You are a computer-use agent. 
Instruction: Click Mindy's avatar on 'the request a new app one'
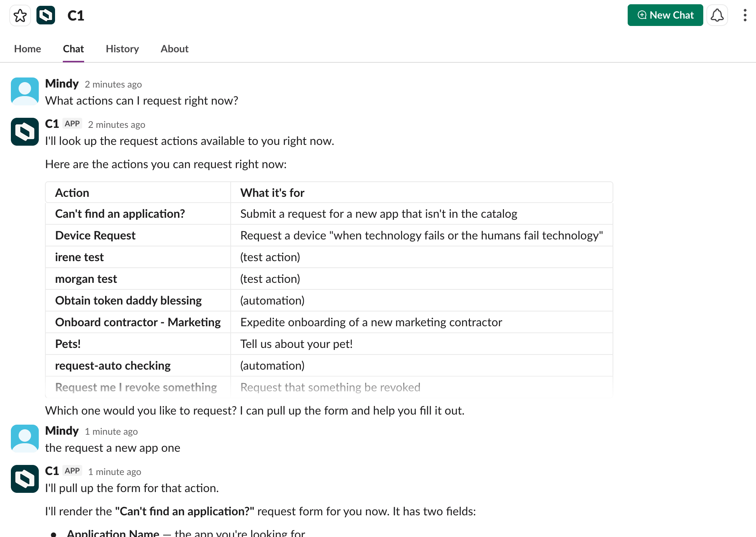(x=25, y=439)
